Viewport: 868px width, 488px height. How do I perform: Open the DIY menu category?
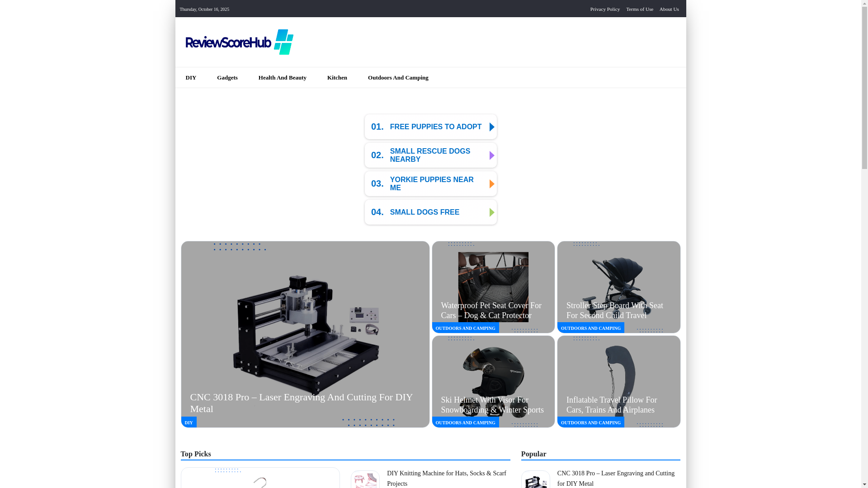pos(191,78)
